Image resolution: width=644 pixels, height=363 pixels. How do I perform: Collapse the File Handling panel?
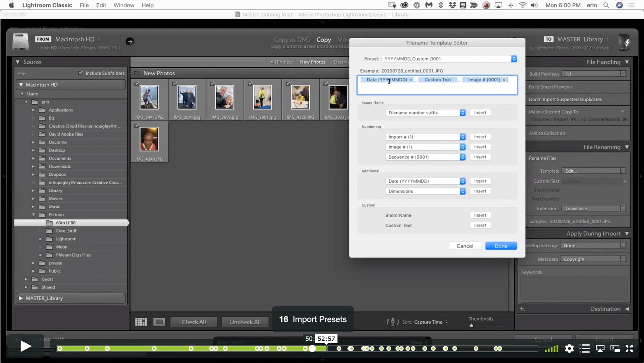627,62
